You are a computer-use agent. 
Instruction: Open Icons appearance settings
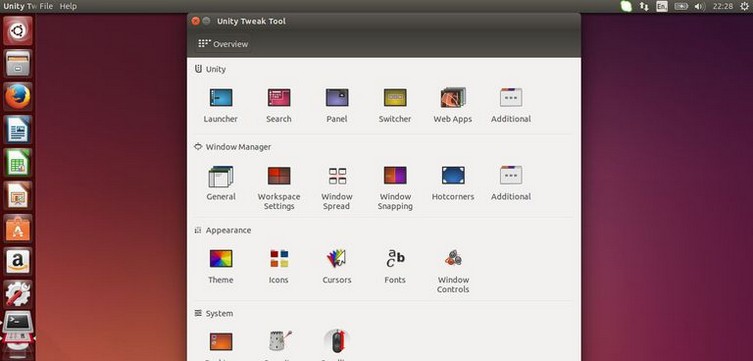pos(279,259)
